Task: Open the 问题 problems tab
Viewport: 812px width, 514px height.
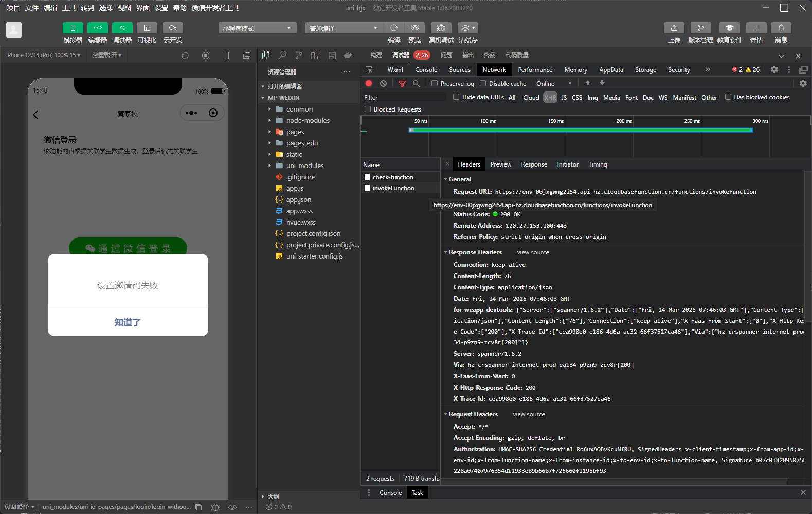Action: 446,55
